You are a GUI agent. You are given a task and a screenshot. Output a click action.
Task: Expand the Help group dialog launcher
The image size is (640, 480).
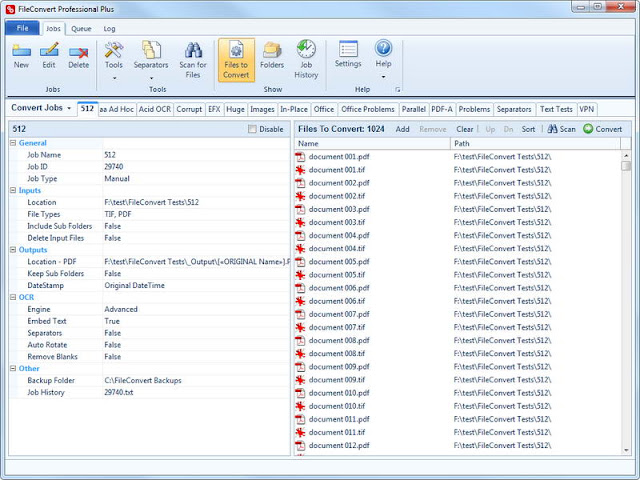(398, 90)
